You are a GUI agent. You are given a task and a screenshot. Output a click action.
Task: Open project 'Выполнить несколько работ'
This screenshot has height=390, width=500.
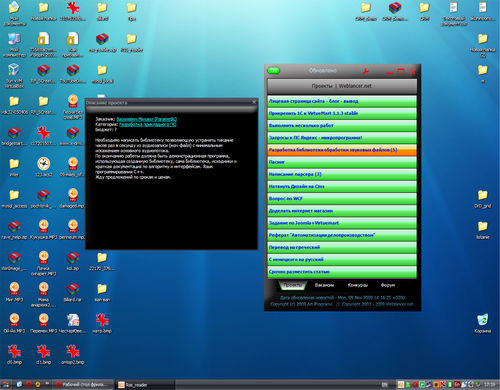[342, 126]
